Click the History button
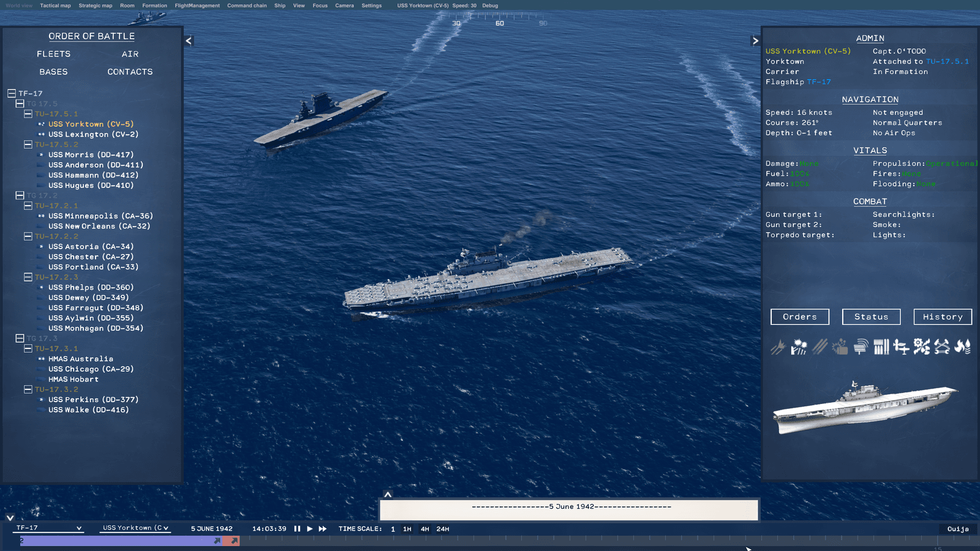This screenshot has width=980, height=551. coord(943,317)
